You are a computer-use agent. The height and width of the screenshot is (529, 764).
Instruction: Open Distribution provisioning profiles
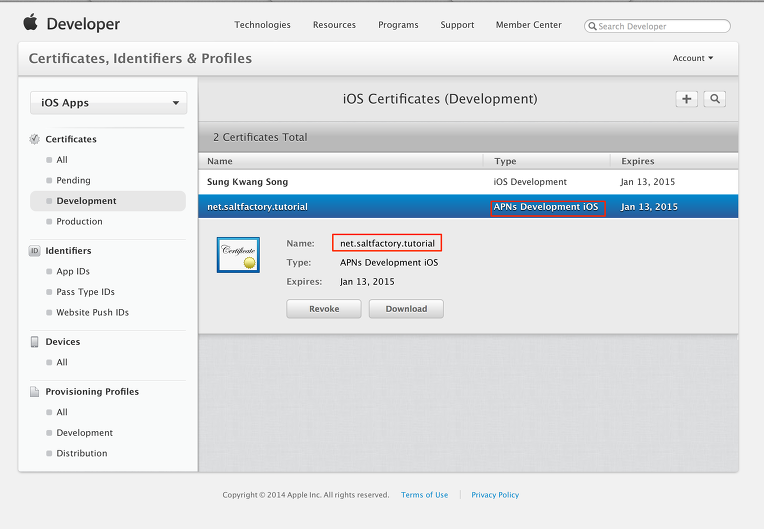tap(82, 453)
